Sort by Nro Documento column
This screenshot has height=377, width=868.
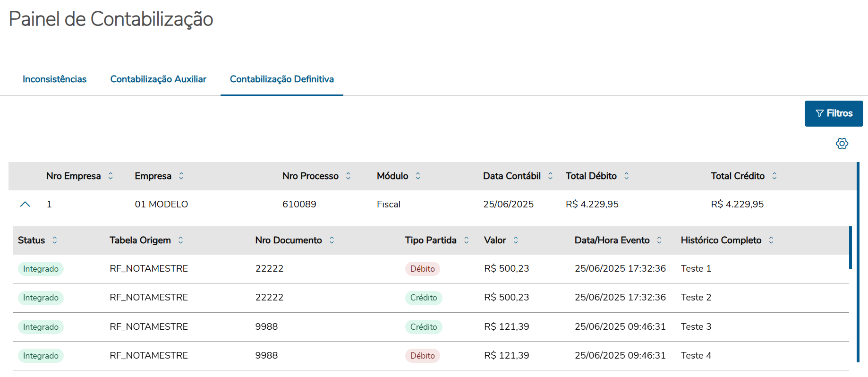click(332, 240)
